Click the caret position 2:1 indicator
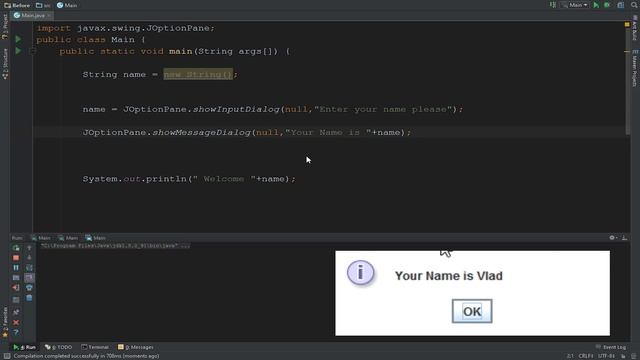This screenshot has width=640, height=360. pos(570,356)
